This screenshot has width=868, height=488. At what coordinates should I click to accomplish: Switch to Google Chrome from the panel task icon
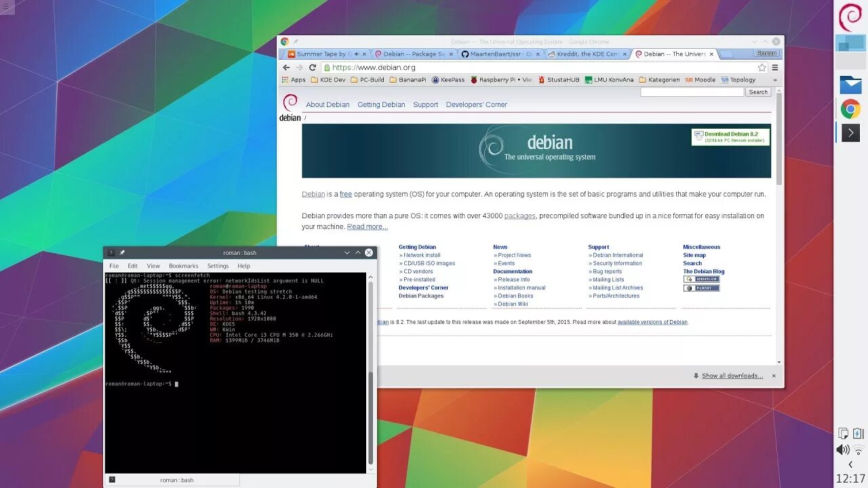pyautogui.click(x=850, y=108)
